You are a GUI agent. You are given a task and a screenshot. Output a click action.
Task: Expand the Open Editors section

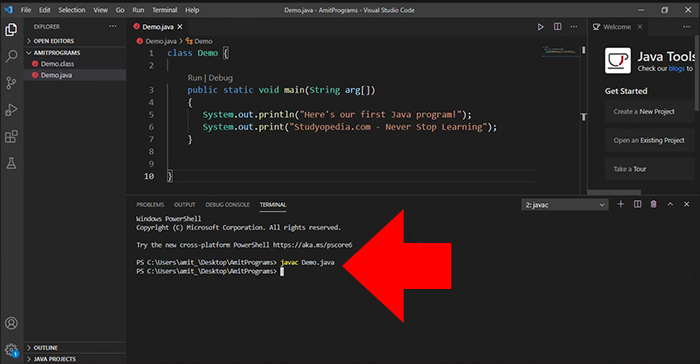75,41
